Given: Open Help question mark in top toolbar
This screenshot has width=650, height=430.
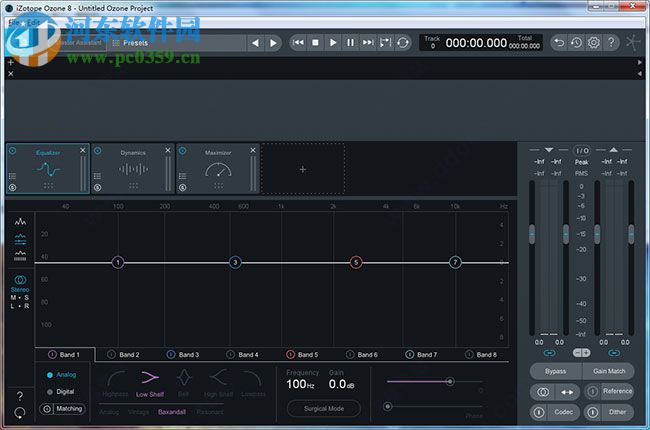Looking at the screenshot, I should 611,42.
